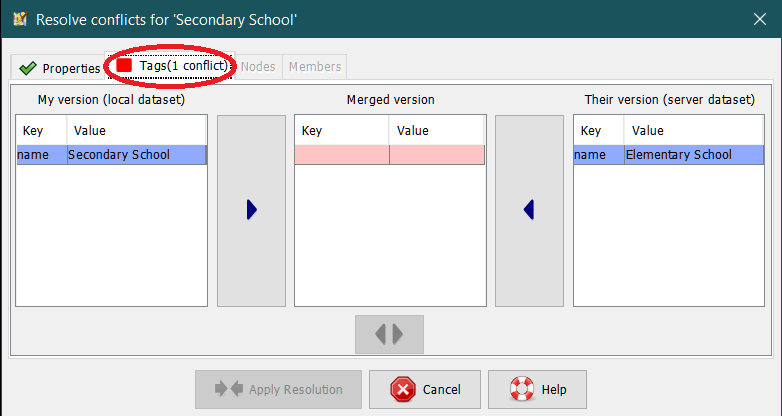The image size is (782, 416).
Task: Select the Members tab
Action: point(315,67)
